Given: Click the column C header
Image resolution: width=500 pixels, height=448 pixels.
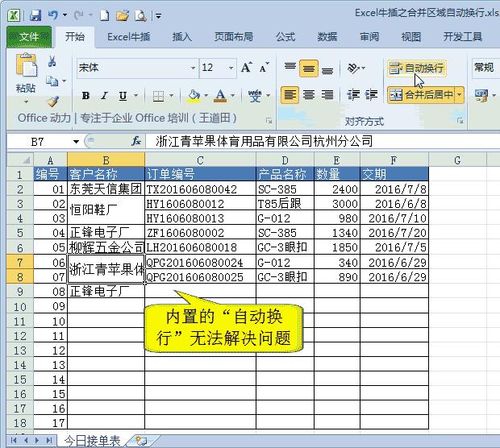Looking at the screenshot, I should [200, 160].
